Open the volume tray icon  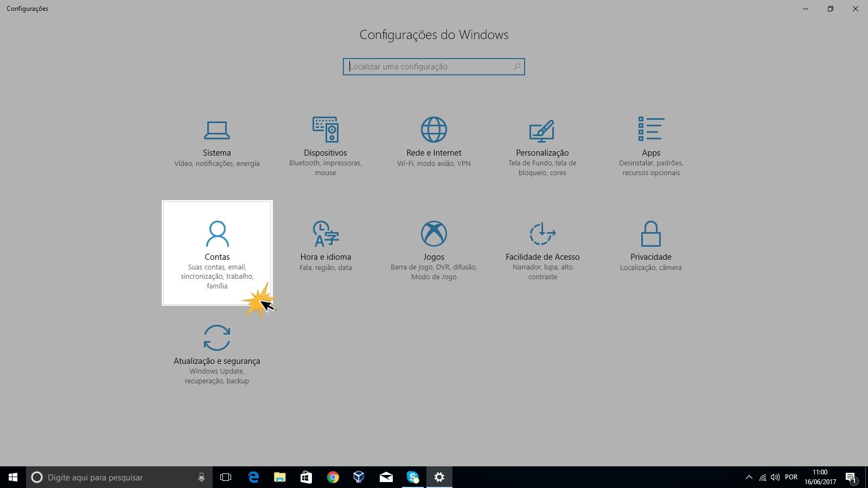pyautogui.click(x=775, y=477)
